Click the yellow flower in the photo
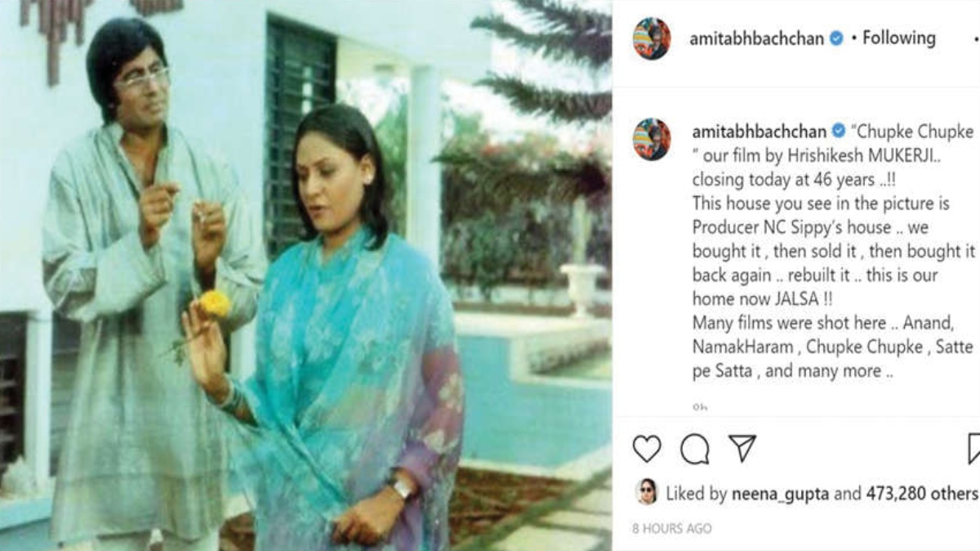The image size is (980, 551). click(216, 304)
